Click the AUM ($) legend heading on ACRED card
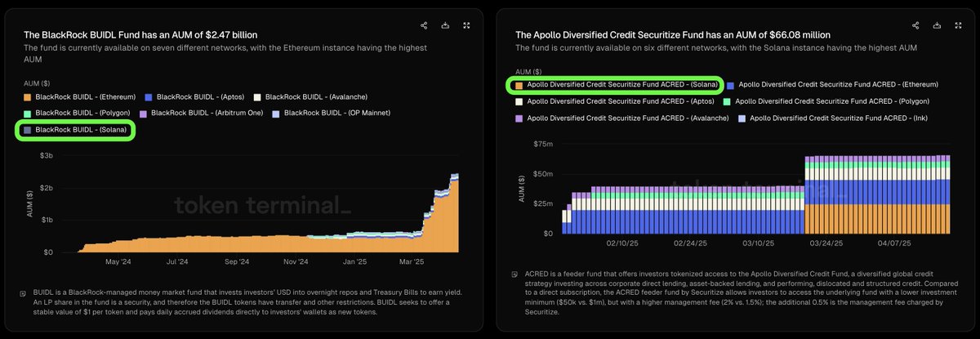This screenshot has width=980, height=339. 530,71
